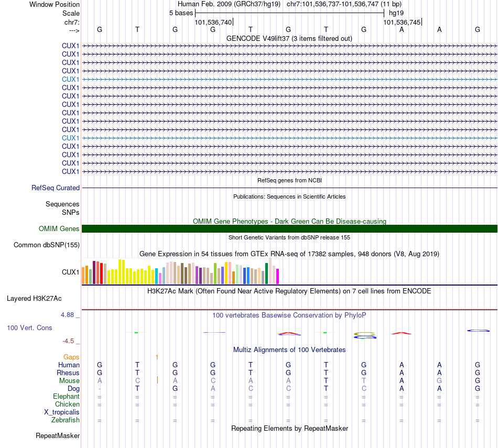This screenshot has height=448, width=498.
Task: Open the OMIM Gene Phenotypes track title
Action: coord(289,221)
